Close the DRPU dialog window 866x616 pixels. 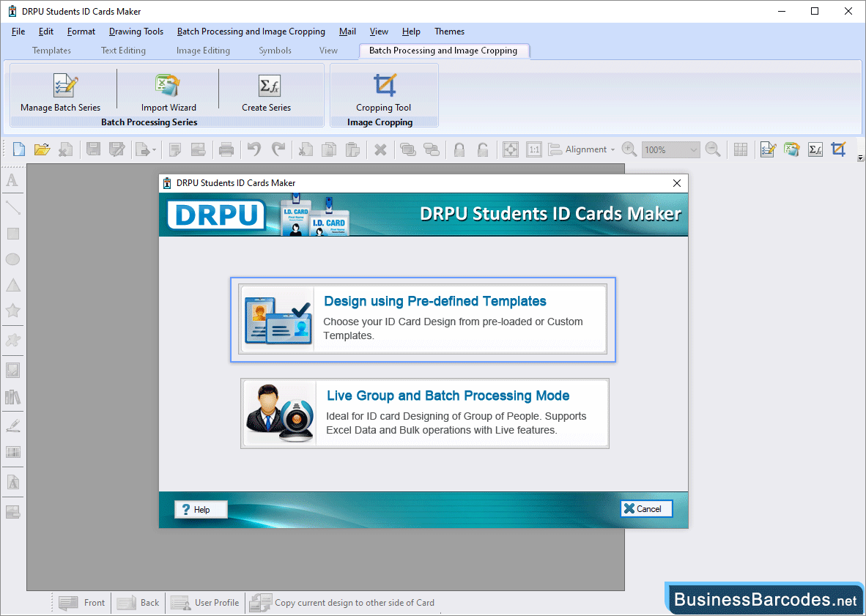[676, 183]
